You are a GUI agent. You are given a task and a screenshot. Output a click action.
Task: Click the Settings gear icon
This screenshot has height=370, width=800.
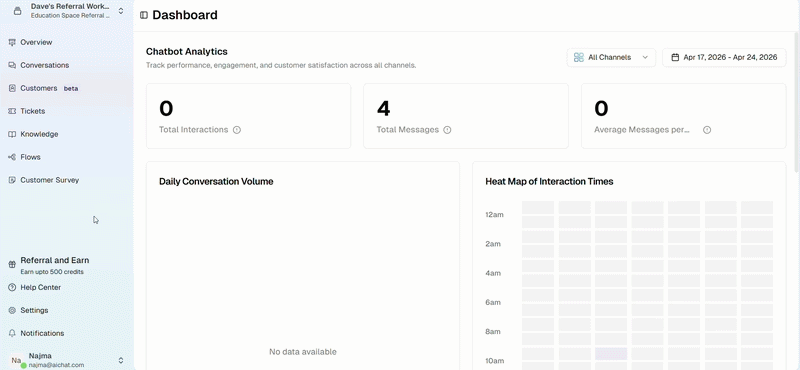click(x=12, y=310)
